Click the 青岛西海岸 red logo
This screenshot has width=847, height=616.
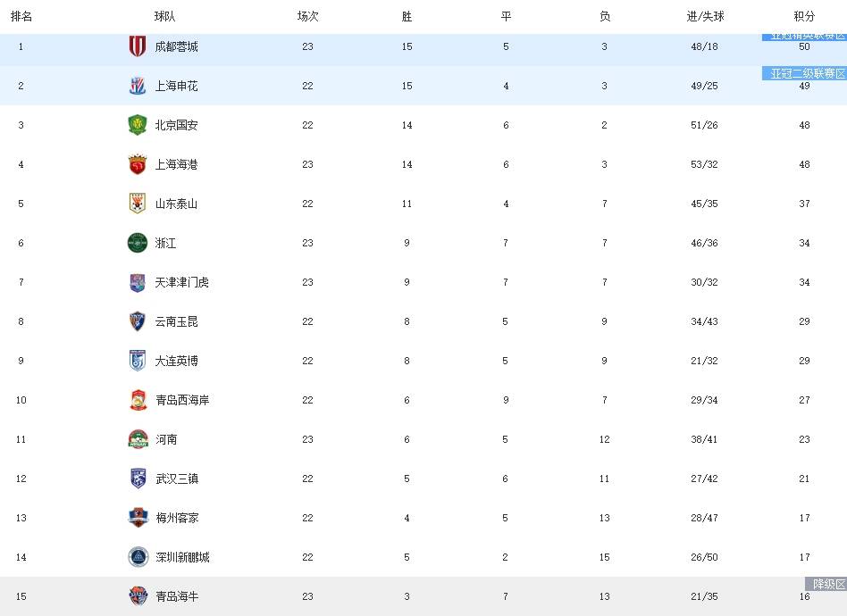[x=138, y=400]
